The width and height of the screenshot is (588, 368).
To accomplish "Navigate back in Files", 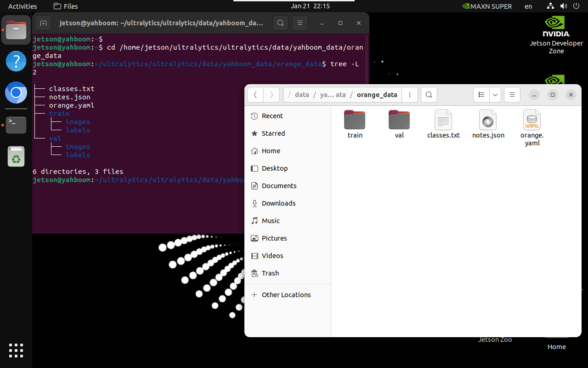I will click(x=255, y=95).
